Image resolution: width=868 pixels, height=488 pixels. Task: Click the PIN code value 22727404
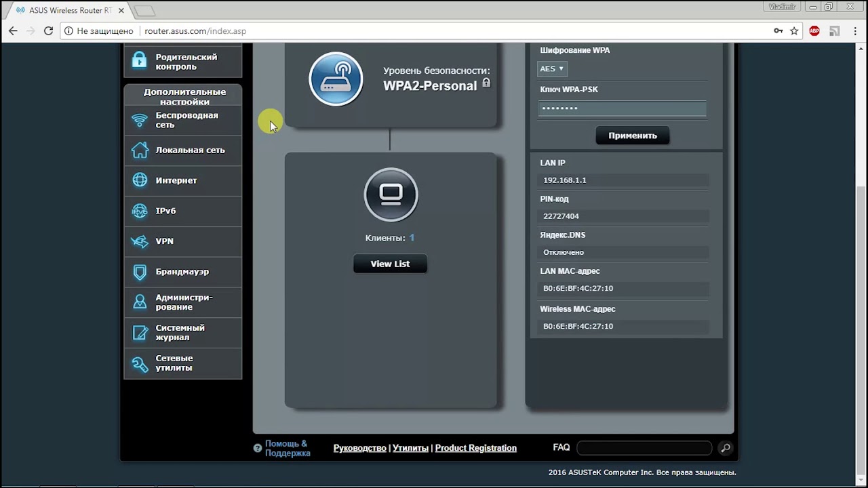coord(561,216)
